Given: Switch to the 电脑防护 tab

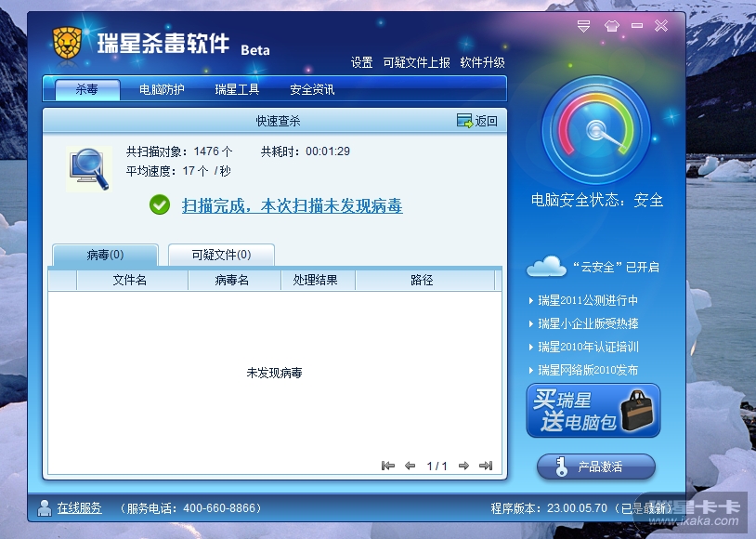Looking at the screenshot, I should coord(162,89).
